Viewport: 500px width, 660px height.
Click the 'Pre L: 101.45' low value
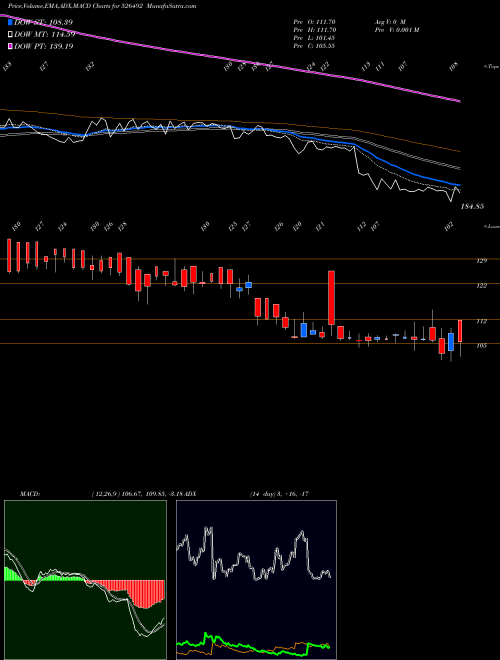pyautogui.click(x=314, y=38)
